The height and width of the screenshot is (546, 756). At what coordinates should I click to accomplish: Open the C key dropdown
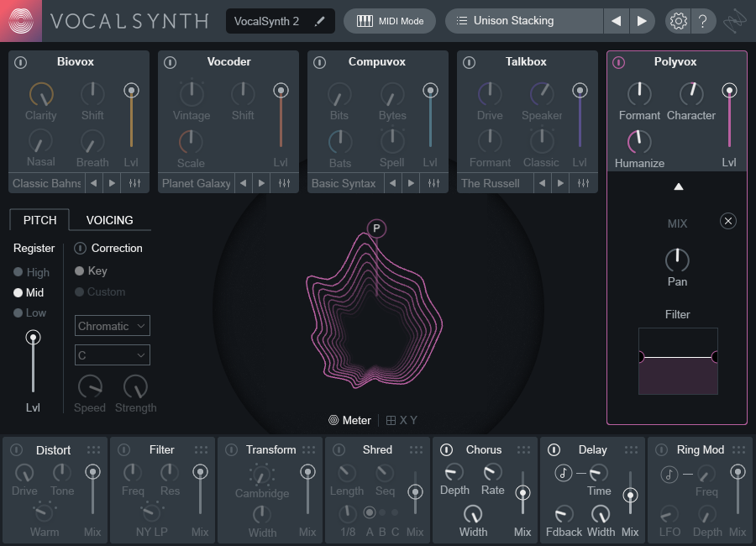pyautogui.click(x=113, y=355)
